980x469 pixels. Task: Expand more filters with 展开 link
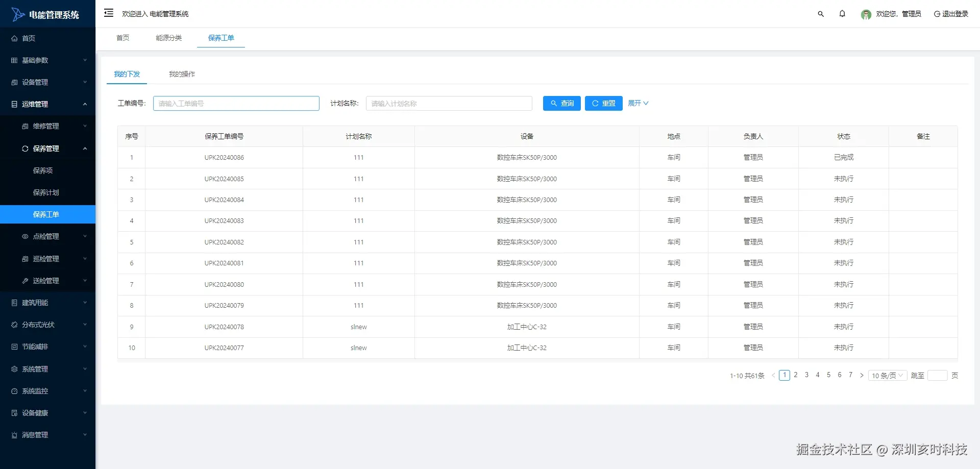point(638,103)
